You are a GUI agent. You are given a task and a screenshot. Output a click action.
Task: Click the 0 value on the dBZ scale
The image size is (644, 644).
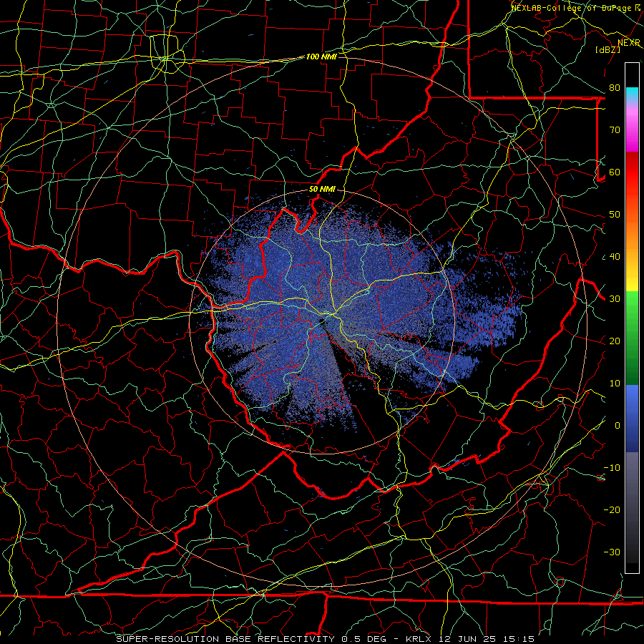click(x=618, y=426)
